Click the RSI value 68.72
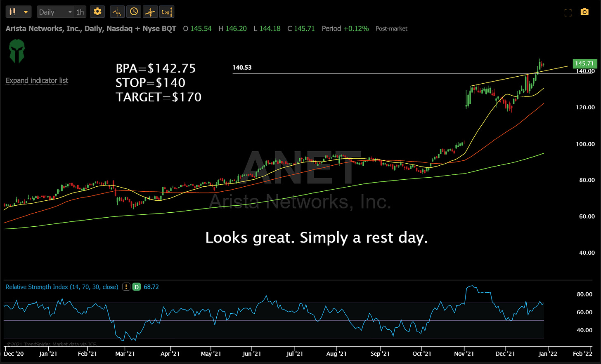 click(x=151, y=287)
